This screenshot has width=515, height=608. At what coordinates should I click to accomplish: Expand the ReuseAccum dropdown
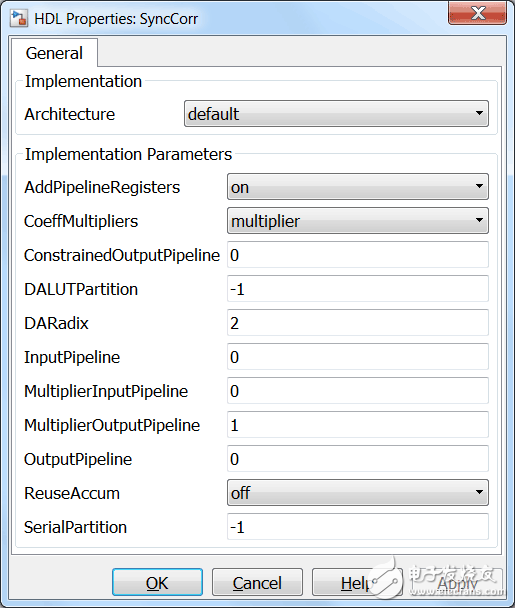tap(358, 493)
